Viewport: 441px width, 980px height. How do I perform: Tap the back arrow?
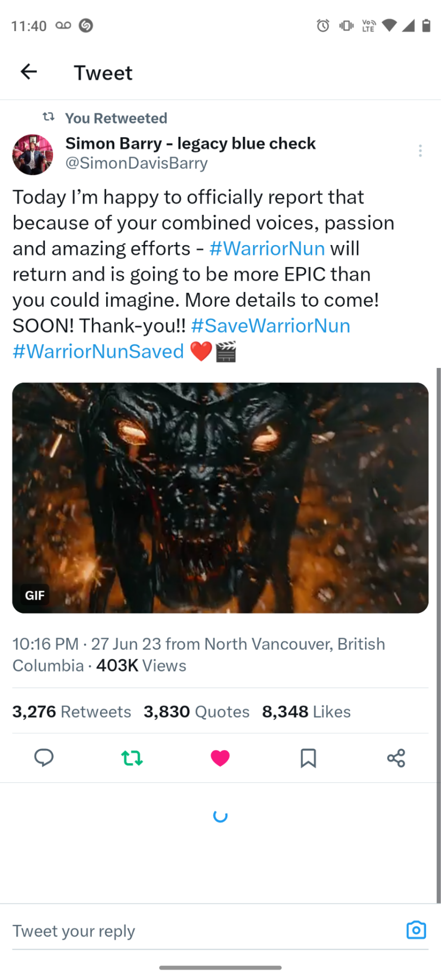tap(29, 72)
